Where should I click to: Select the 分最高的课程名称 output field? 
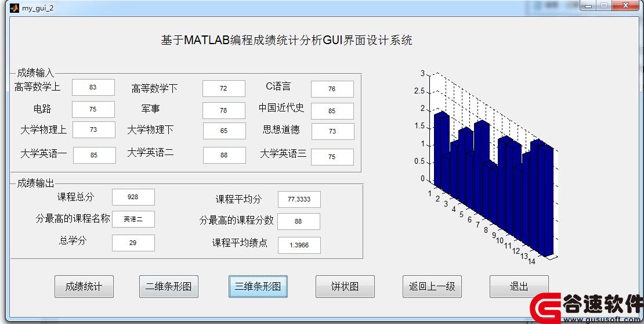(133, 219)
